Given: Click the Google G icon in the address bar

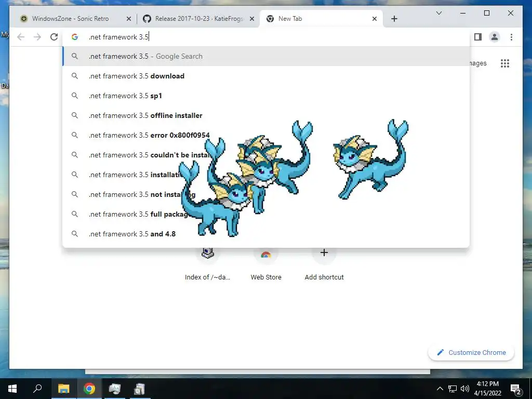Looking at the screenshot, I should [75, 37].
